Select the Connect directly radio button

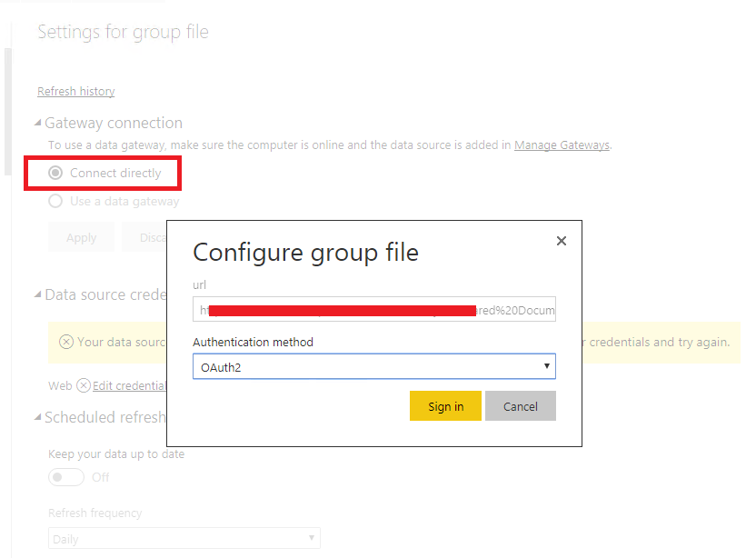[55, 173]
